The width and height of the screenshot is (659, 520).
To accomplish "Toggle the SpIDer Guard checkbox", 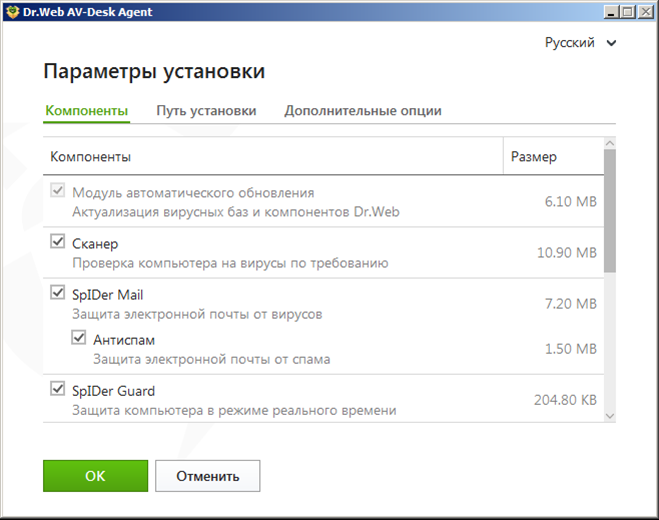I will [58, 390].
